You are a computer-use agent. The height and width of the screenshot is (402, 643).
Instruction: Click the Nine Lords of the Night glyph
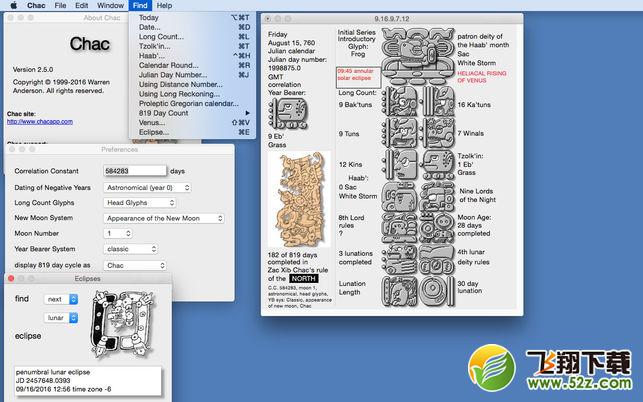(x=437, y=196)
